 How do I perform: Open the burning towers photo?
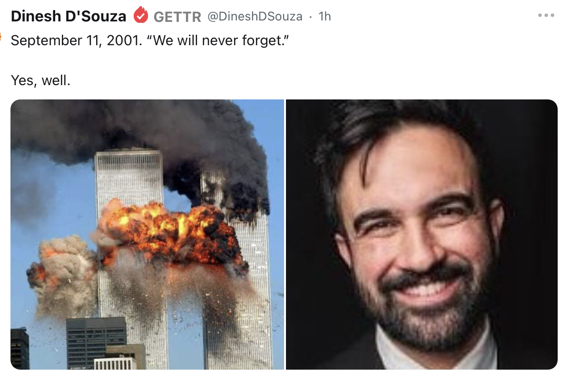click(147, 234)
